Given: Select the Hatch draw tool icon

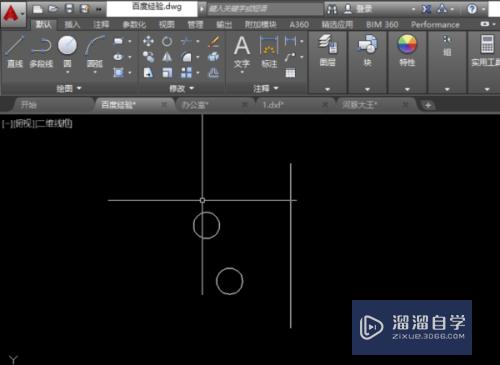Looking at the screenshot, I should [118, 72].
